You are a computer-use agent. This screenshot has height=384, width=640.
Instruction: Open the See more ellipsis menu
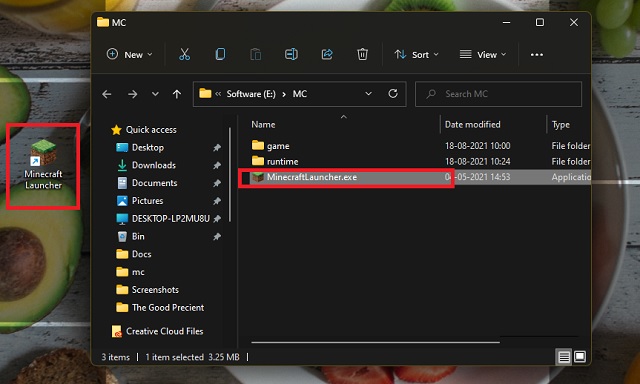(x=537, y=55)
